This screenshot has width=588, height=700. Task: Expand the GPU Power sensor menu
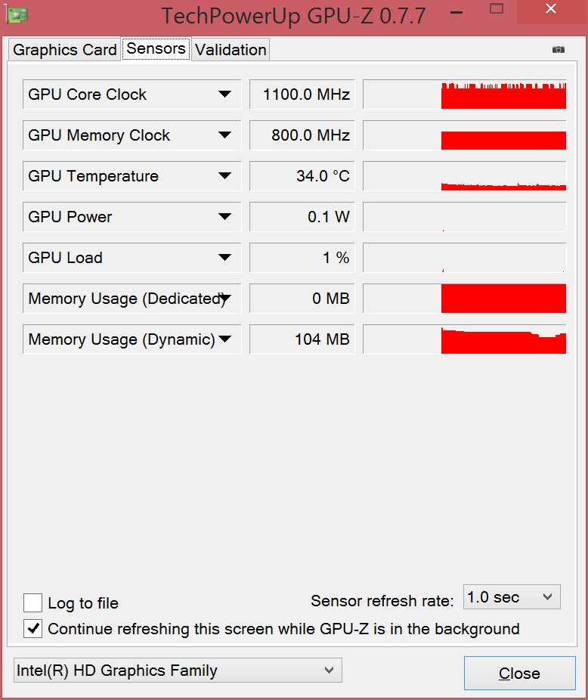click(x=224, y=217)
